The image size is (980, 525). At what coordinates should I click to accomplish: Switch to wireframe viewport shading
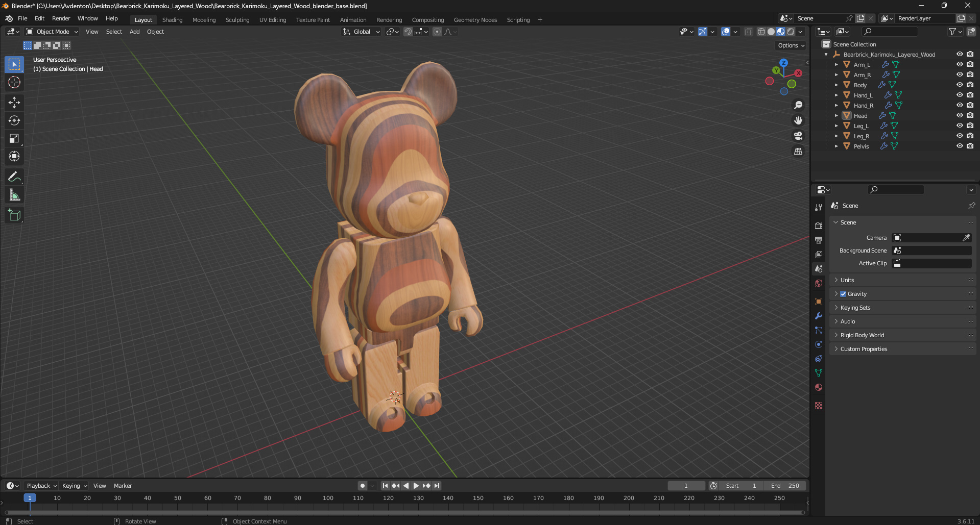(761, 32)
